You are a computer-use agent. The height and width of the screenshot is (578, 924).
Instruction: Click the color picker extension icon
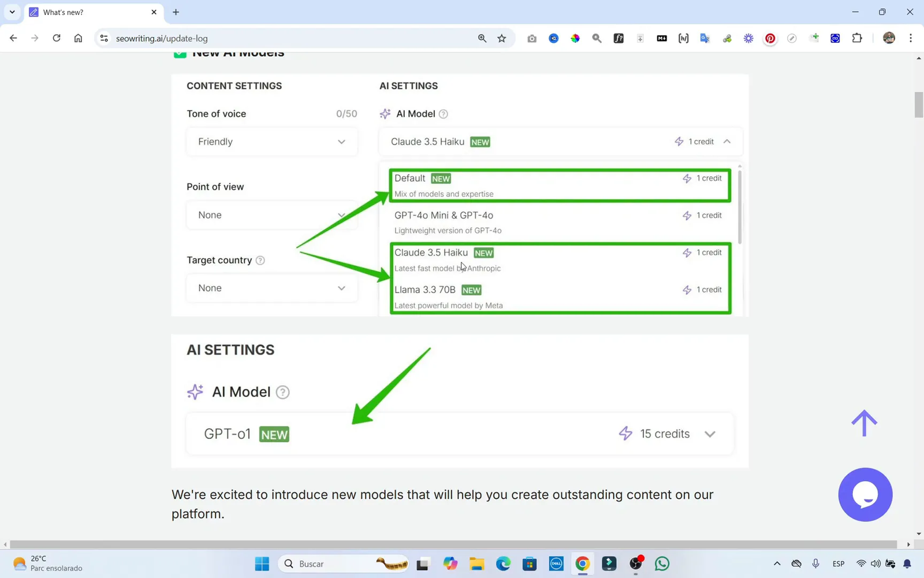[x=575, y=38]
